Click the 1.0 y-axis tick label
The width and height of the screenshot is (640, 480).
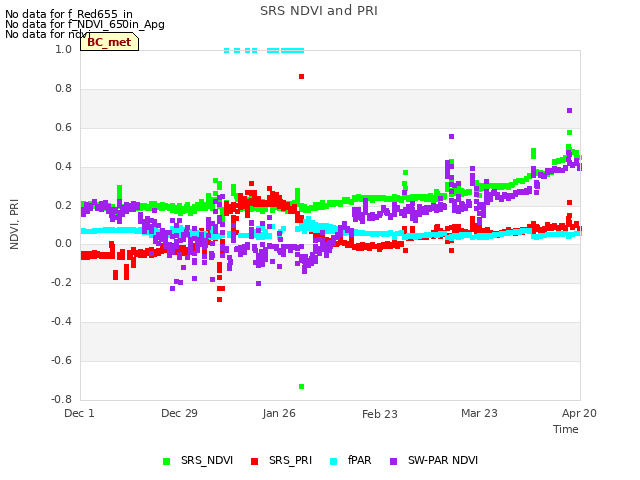(x=63, y=49)
